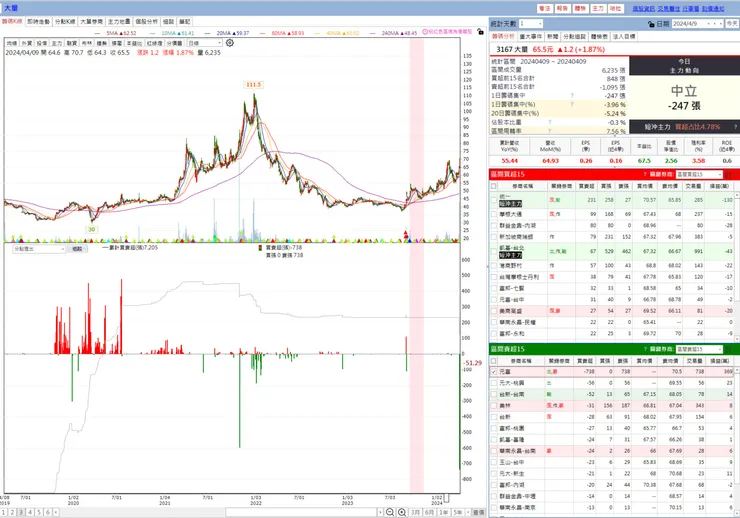Tick the checkbox for the 統一 row
This screenshot has height=518, width=740.
pos(494,200)
